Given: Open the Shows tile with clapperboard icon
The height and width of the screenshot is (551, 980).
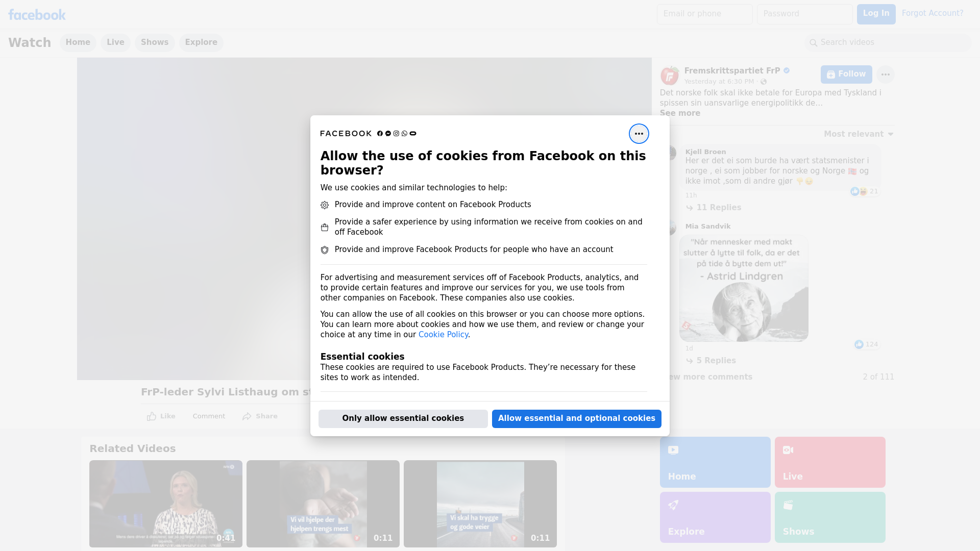Looking at the screenshot, I should (x=829, y=517).
